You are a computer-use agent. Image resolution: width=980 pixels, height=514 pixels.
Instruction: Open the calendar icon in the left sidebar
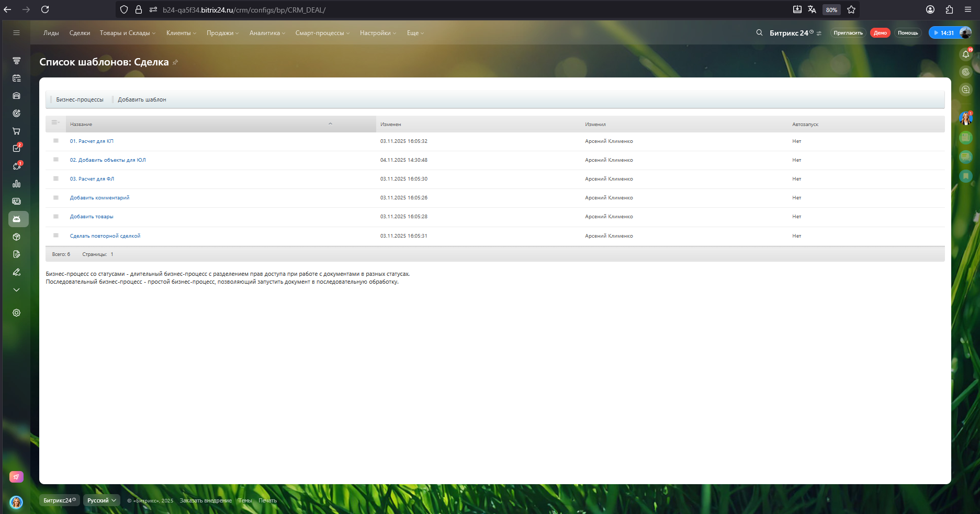(17, 78)
